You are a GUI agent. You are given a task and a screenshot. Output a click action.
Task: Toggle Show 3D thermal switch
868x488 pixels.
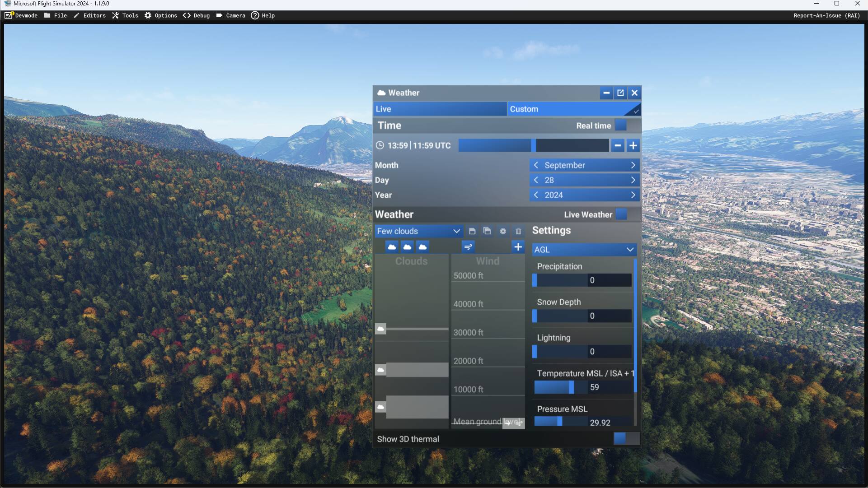click(x=626, y=438)
